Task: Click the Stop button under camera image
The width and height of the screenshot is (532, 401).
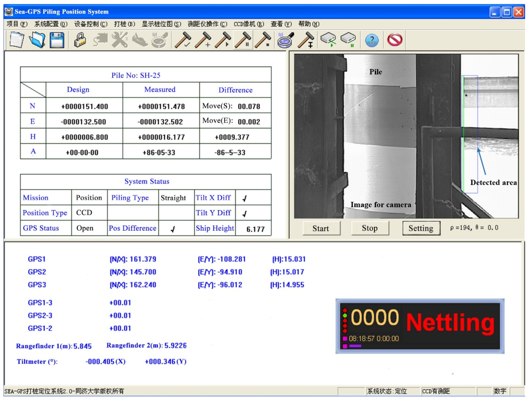Action: (x=370, y=228)
